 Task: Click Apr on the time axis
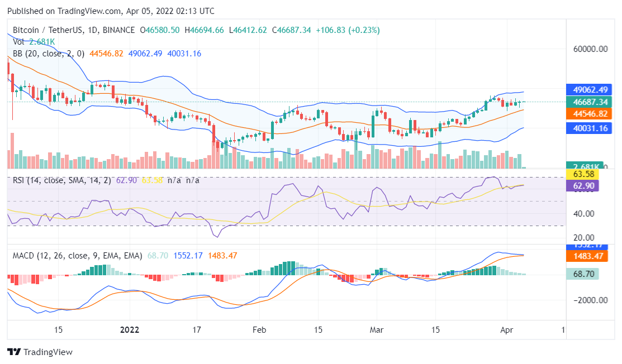point(506,330)
